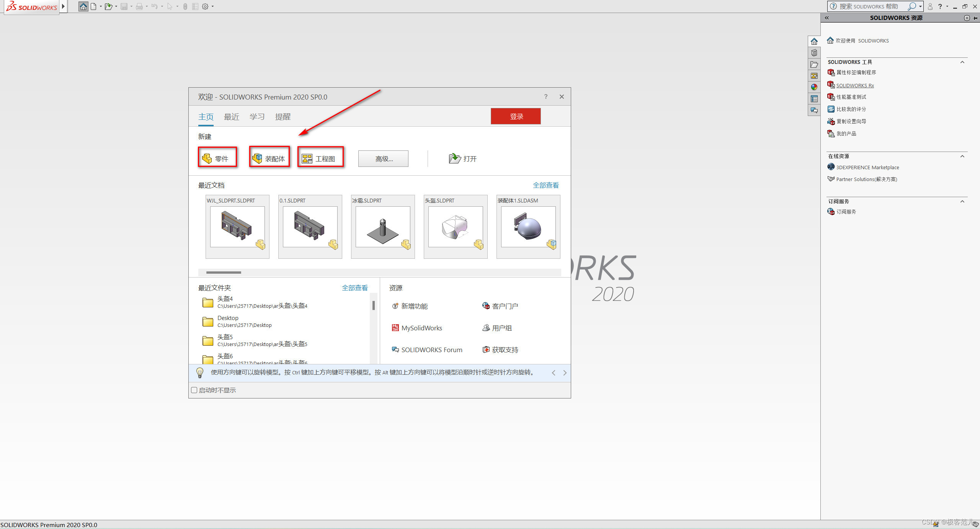980x529 pixels.
Task: Click the red 登录 button
Action: 515,116
